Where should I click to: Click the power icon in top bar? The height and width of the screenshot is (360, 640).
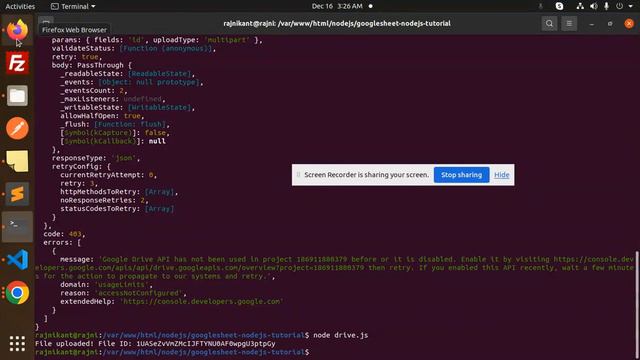click(x=620, y=6)
